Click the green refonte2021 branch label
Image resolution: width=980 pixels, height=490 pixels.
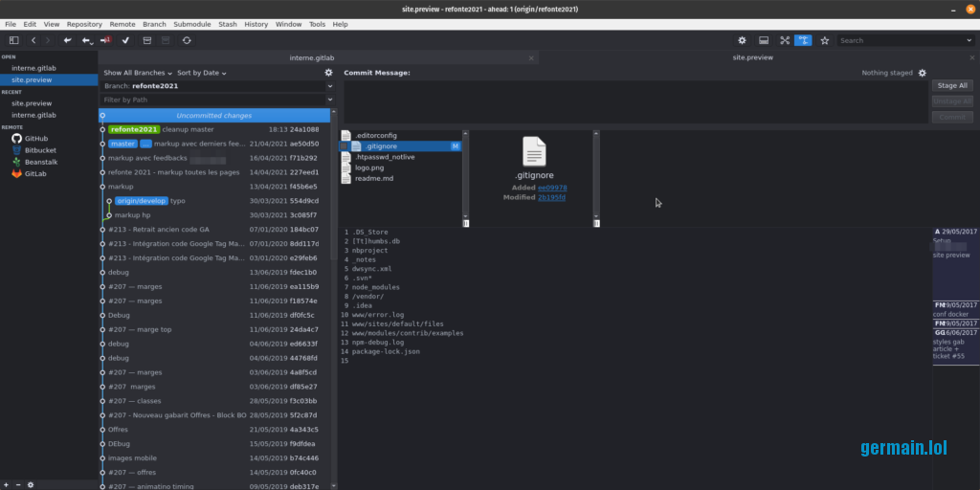pos(134,129)
